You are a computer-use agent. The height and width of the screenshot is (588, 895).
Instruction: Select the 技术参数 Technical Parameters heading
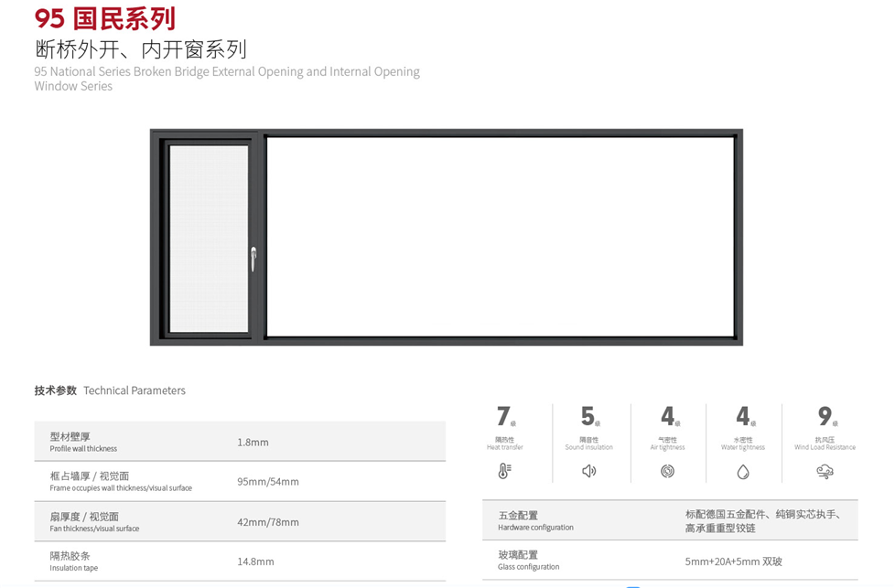(109, 390)
